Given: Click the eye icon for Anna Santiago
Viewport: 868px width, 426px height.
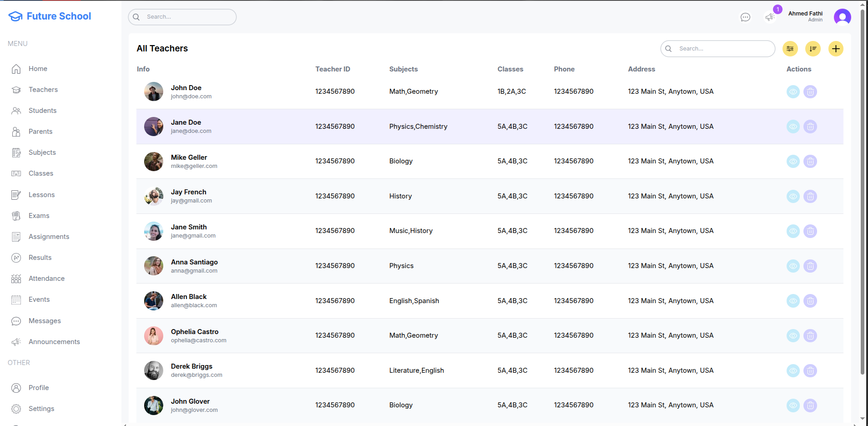Looking at the screenshot, I should tap(793, 266).
